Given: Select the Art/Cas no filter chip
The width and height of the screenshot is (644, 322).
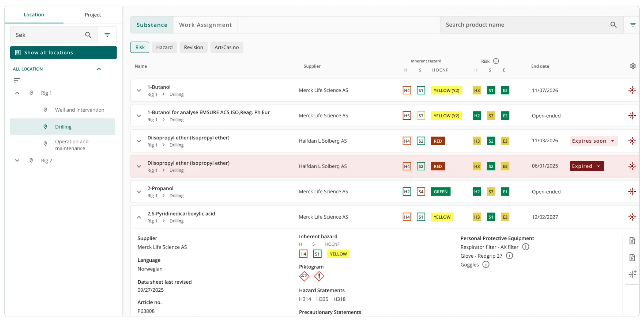Looking at the screenshot, I should [227, 47].
